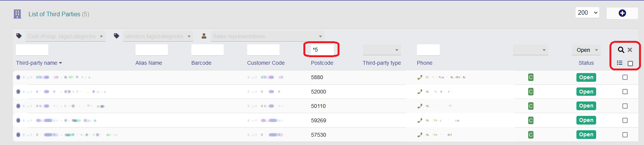Open the column selector list icon
The image size is (644, 145).
620,63
